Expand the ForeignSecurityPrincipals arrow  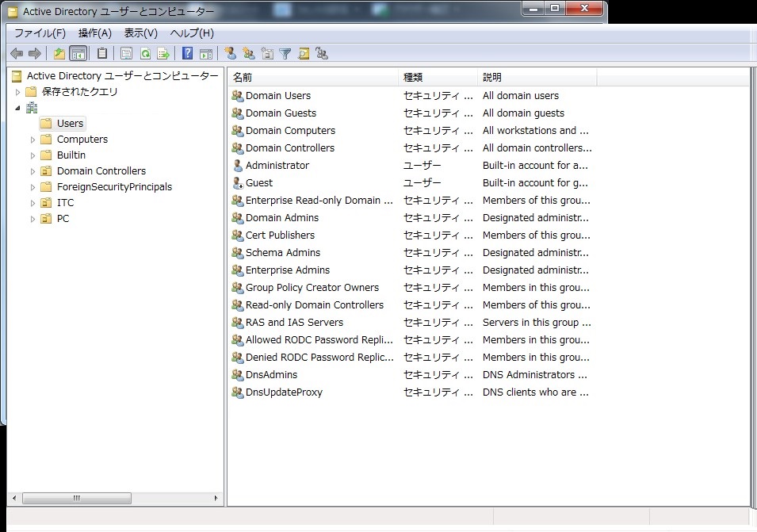pyautogui.click(x=32, y=187)
